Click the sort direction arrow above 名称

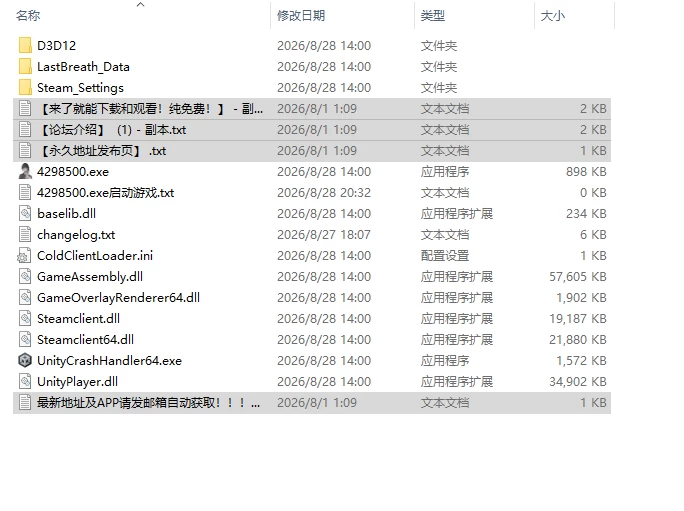point(140,5)
